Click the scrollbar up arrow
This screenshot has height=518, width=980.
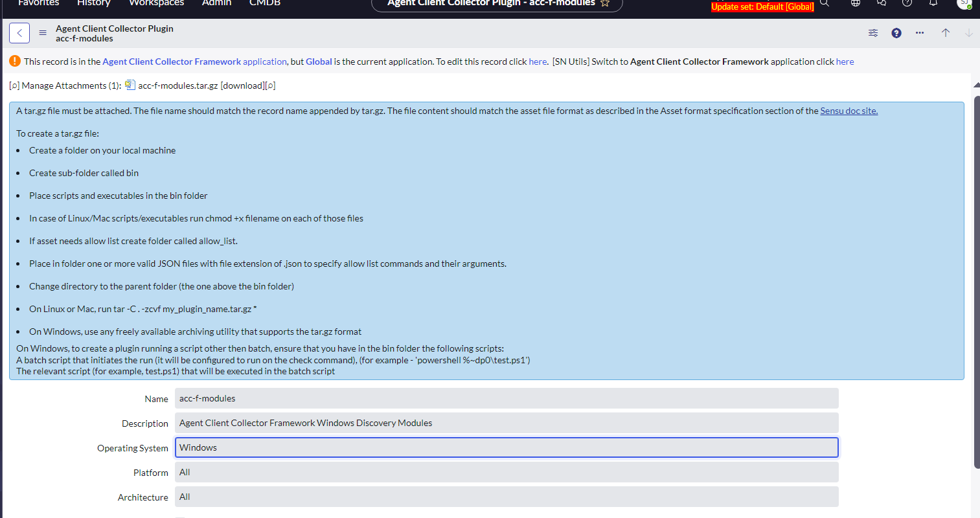[x=977, y=85]
